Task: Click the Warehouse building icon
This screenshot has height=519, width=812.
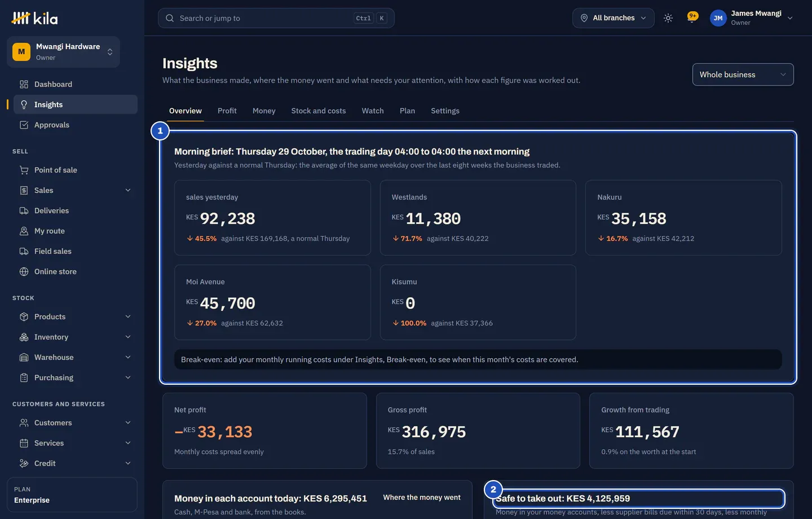Action: [x=24, y=358]
